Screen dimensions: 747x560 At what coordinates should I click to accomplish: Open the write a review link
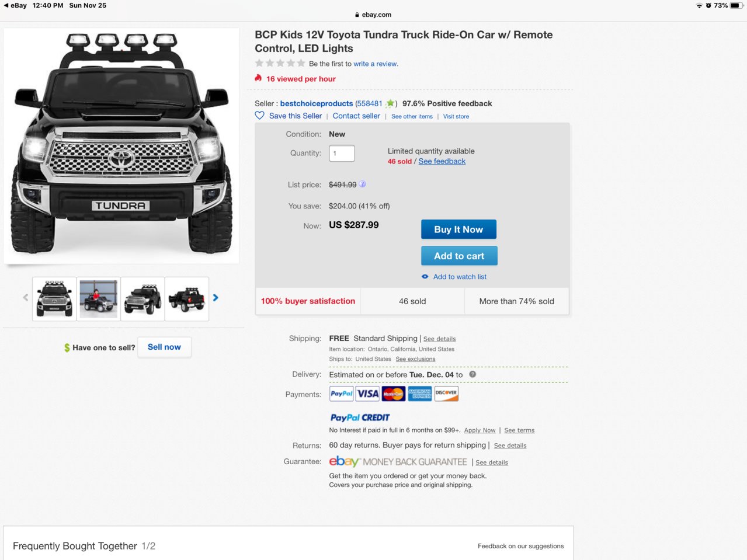point(375,64)
